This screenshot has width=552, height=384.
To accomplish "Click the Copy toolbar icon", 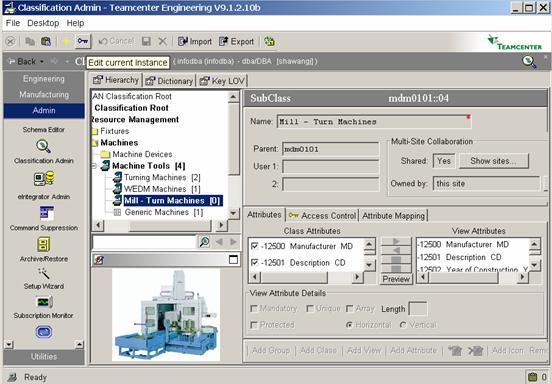I will click(30, 42).
